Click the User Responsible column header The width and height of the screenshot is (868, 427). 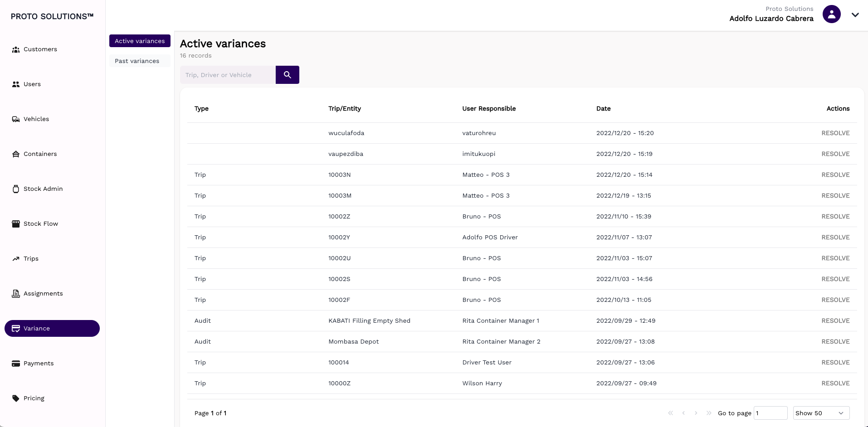489,109
